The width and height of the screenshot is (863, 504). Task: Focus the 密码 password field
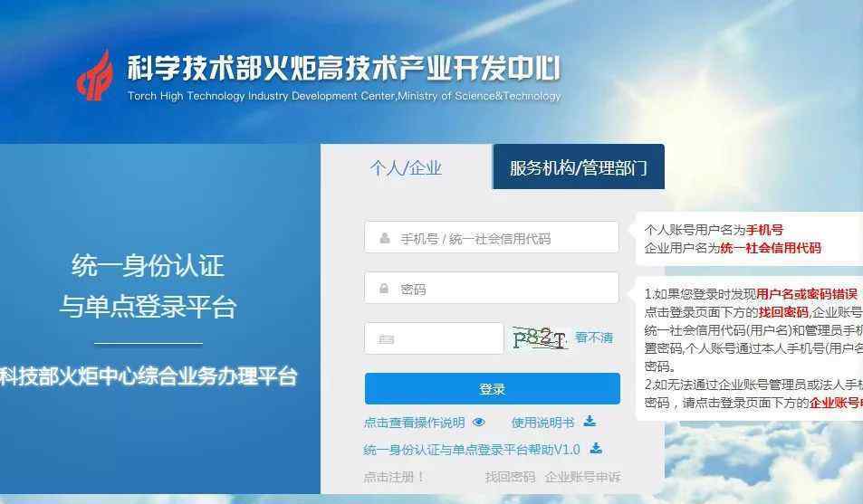point(492,288)
